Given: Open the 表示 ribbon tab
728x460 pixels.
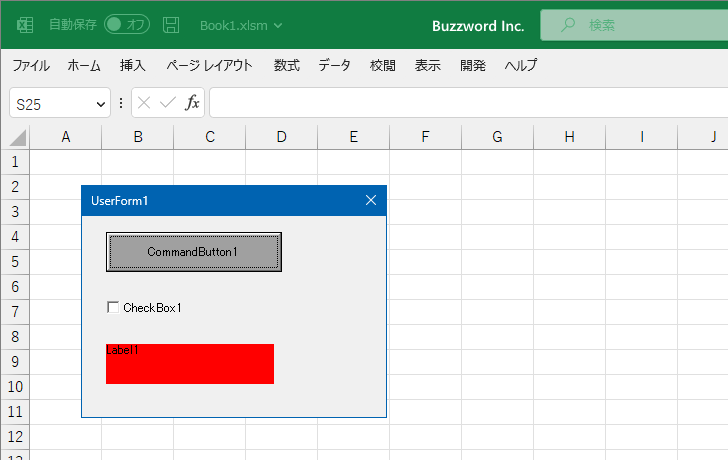Looking at the screenshot, I should coord(428,65).
